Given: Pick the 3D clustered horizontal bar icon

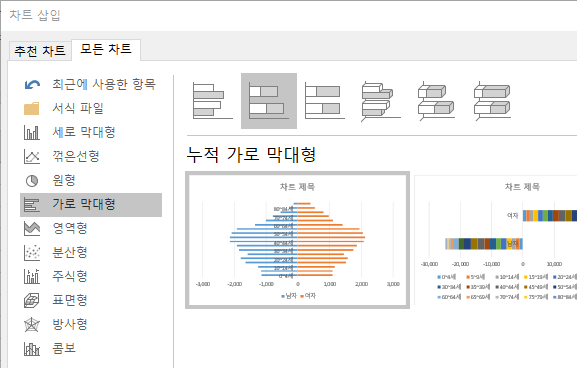Looking at the screenshot, I should click(x=380, y=101).
